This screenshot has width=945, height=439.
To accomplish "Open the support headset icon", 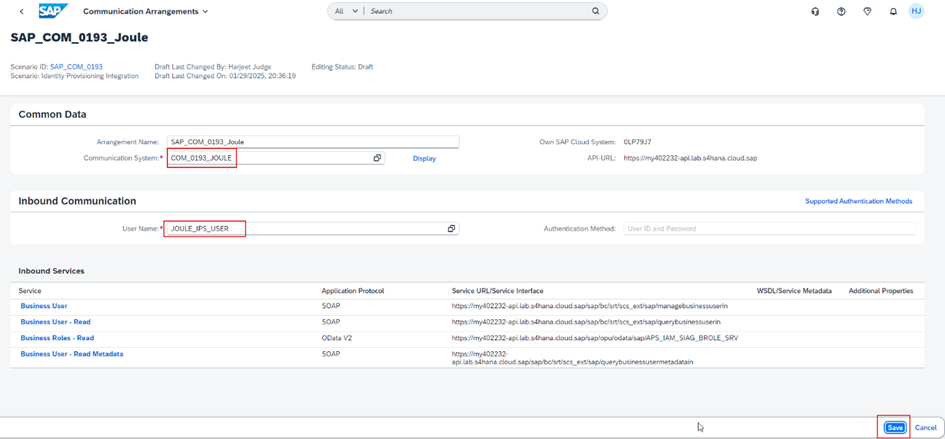I will coord(815,12).
